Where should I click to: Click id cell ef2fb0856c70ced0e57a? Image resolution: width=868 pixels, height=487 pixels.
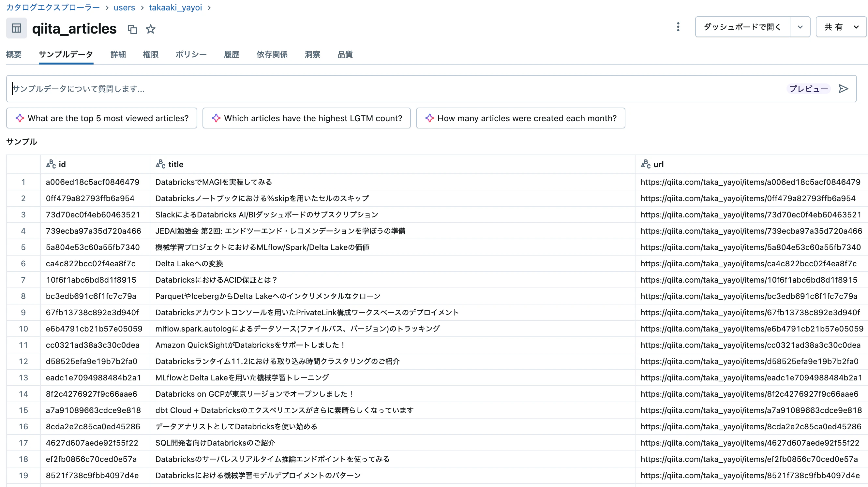point(91,459)
